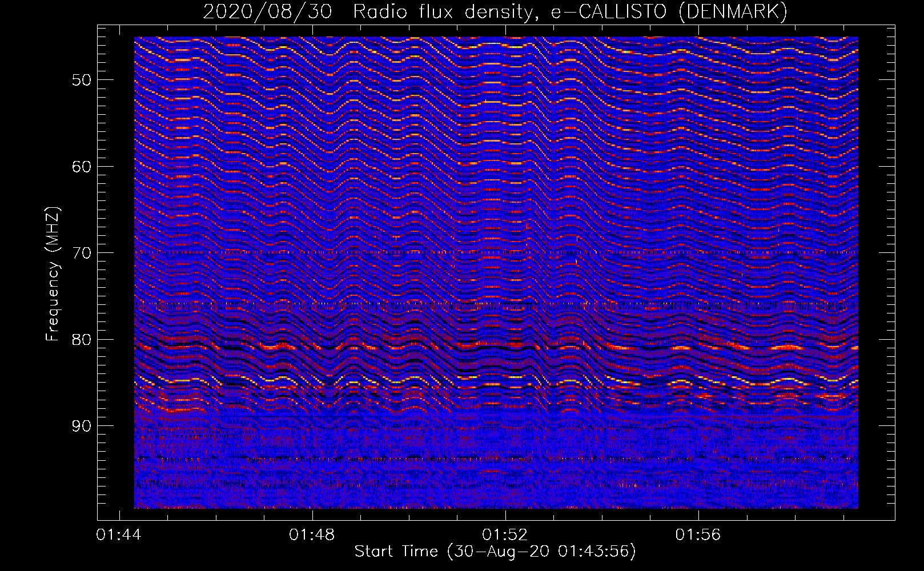924x571 pixels.
Task: Click the 80 MHz frequency tick label
Action: coord(82,340)
